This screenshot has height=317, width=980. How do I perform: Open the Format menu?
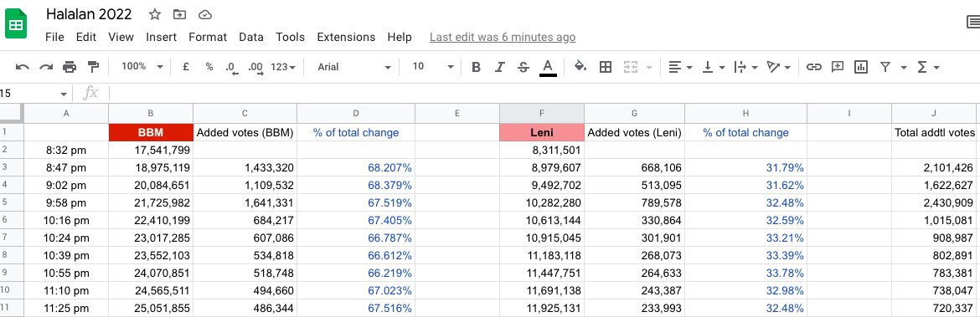[208, 37]
